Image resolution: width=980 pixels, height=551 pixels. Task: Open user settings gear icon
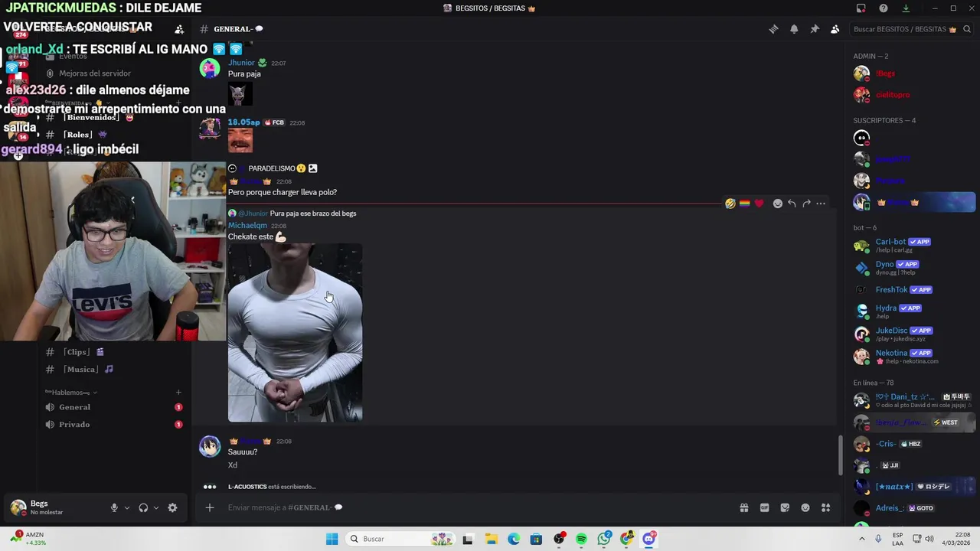coord(172,507)
